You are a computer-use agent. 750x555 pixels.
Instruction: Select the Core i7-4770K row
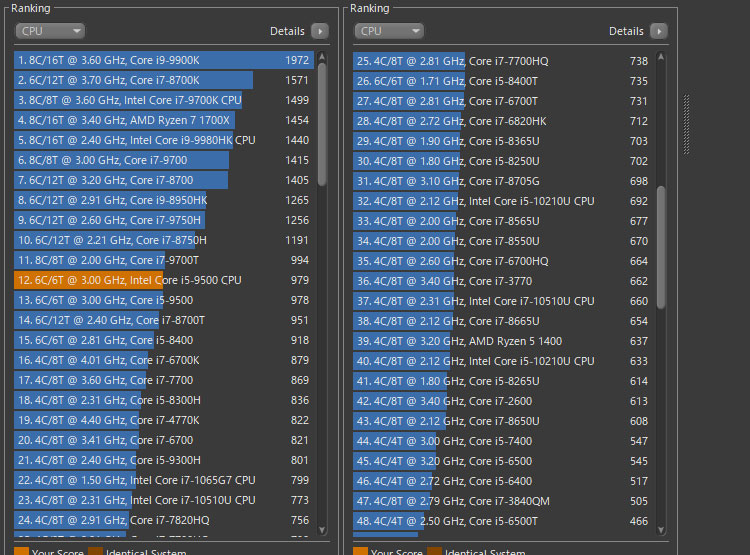[164, 421]
